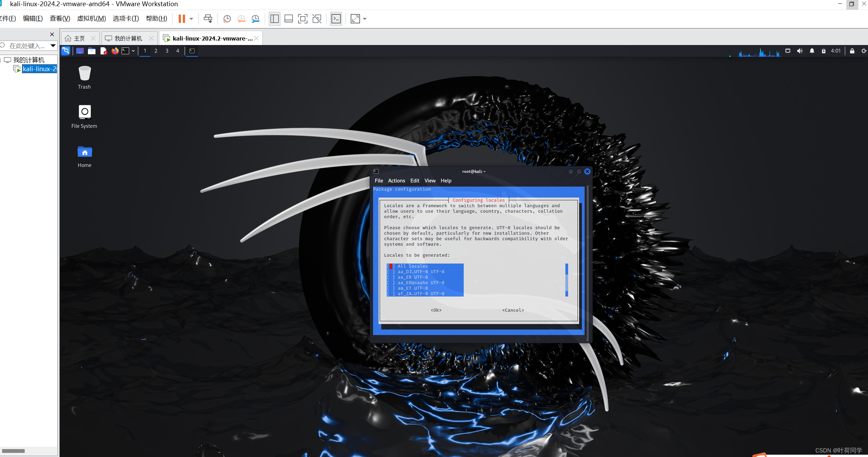Switch to workspace 1
868x457 pixels.
[x=145, y=51]
